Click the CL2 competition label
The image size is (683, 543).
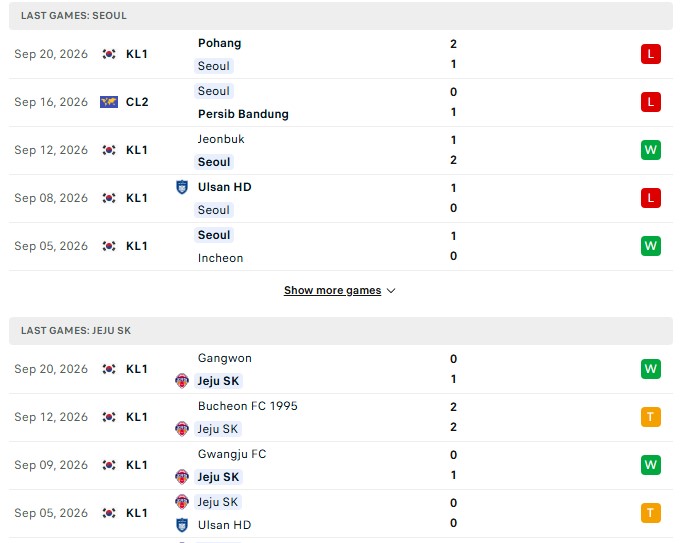click(137, 102)
